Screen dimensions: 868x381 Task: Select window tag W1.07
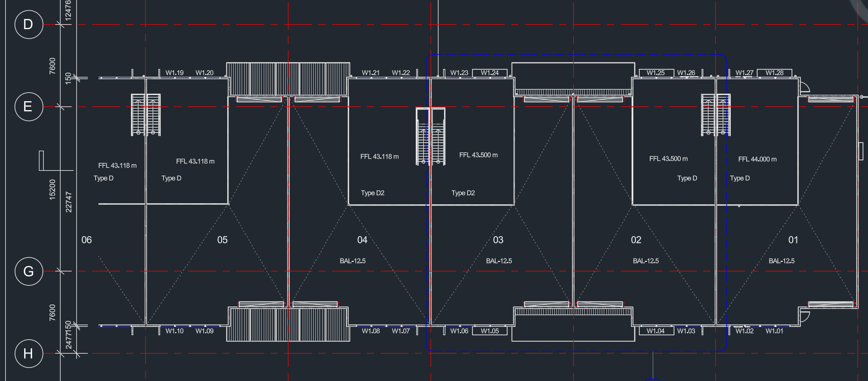coord(401,331)
